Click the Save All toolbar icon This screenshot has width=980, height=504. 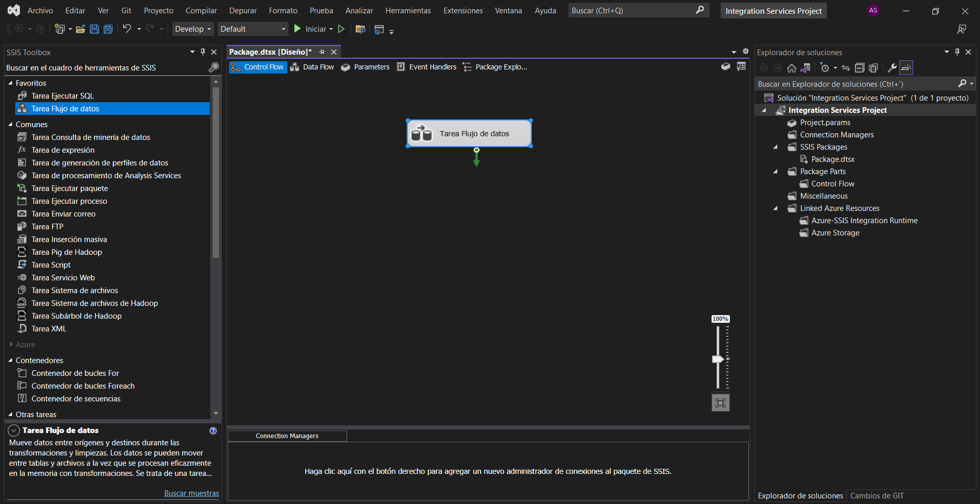[108, 29]
